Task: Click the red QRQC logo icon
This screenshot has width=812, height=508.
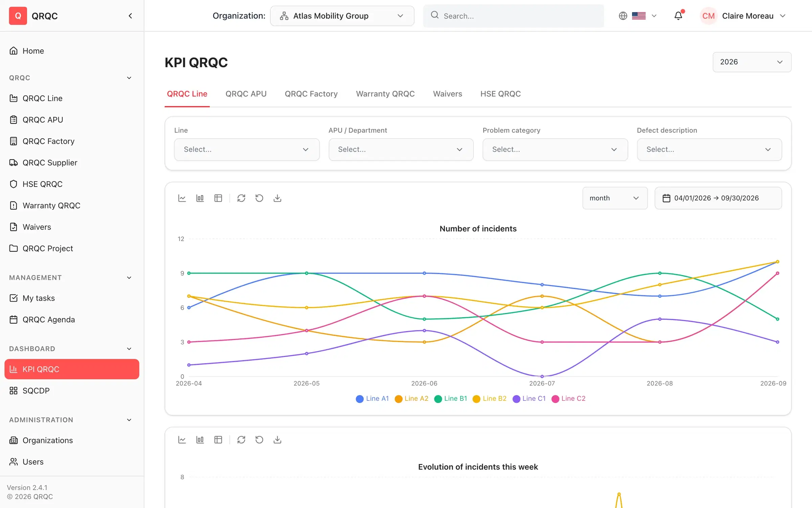Action: click(18, 16)
